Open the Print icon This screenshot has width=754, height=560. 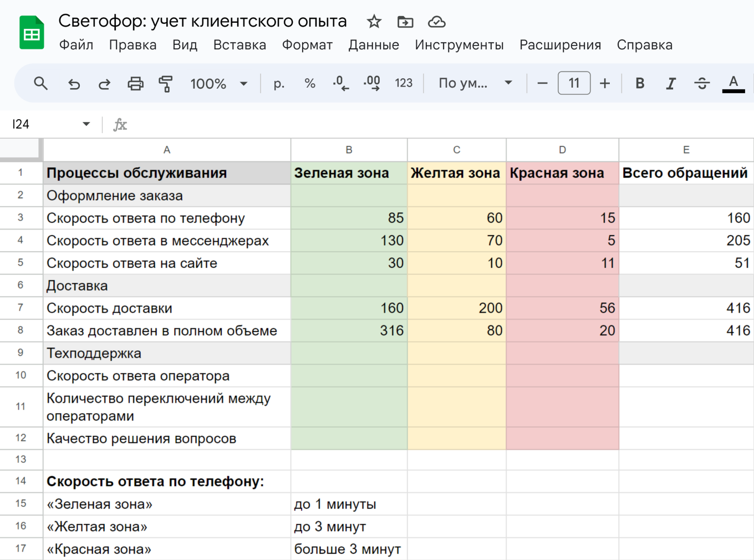tap(135, 83)
